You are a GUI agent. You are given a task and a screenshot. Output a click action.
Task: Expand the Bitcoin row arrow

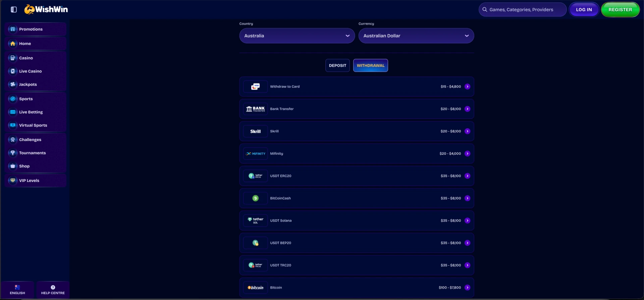click(x=467, y=288)
